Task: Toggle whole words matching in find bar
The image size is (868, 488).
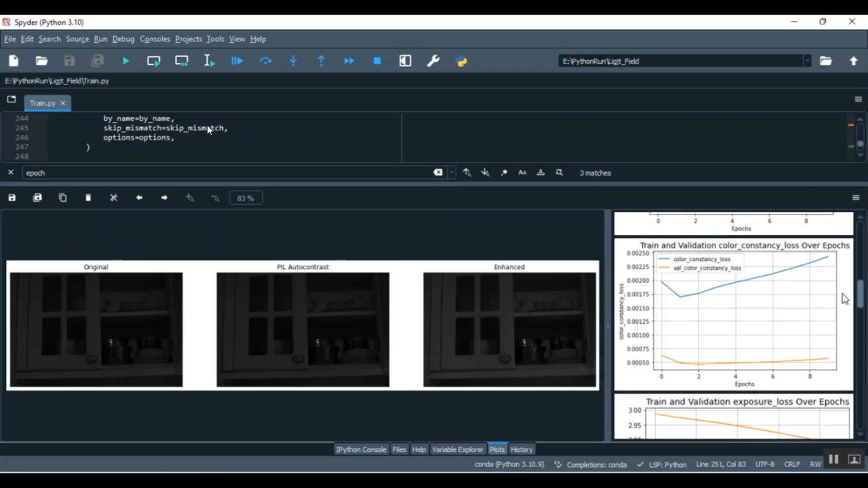Action: pyautogui.click(x=541, y=173)
